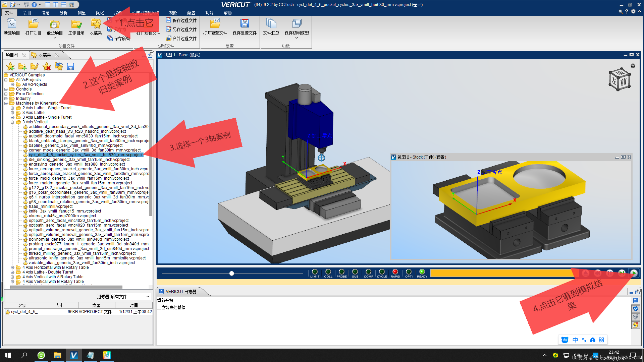Click the view orientation cube

(620, 80)
